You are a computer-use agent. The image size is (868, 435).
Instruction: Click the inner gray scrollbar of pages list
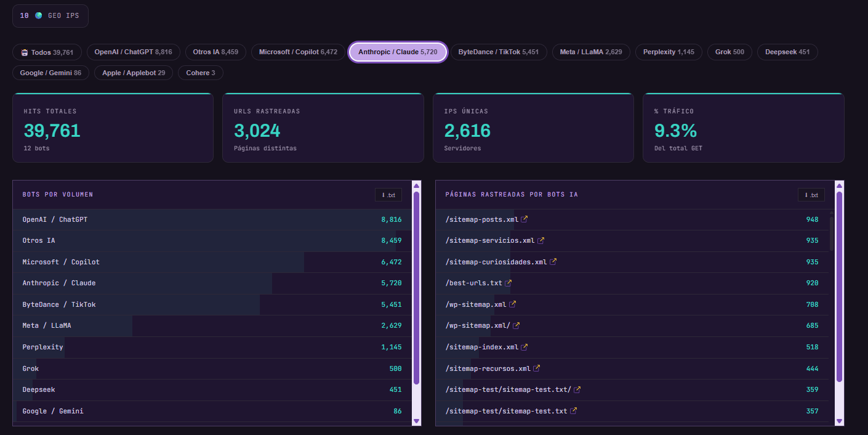point(831,233)
